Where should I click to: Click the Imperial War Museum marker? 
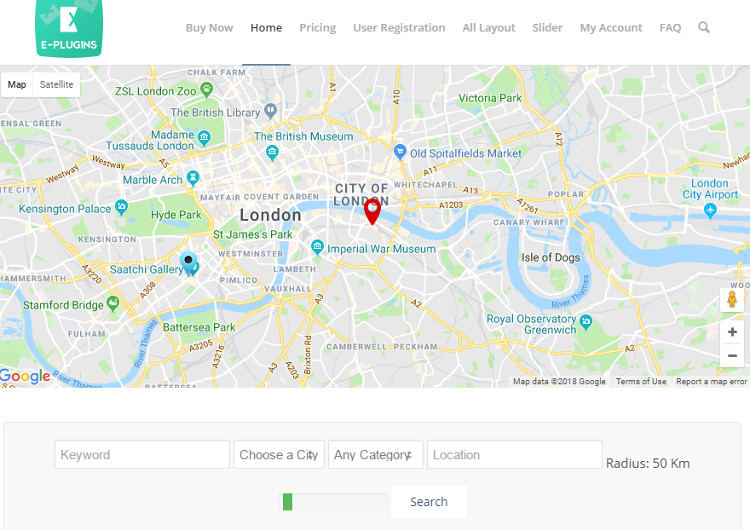317,247
